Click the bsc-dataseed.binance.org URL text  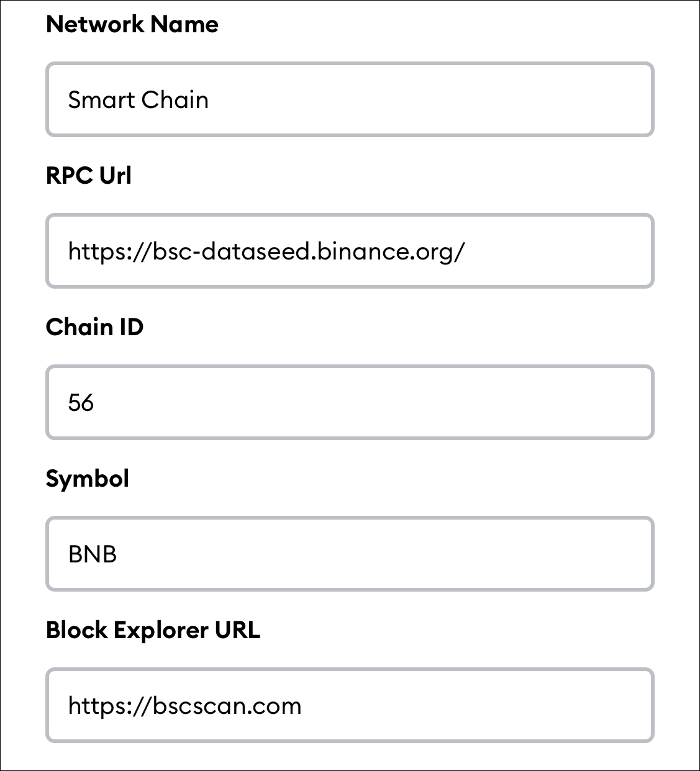[266, 251]
